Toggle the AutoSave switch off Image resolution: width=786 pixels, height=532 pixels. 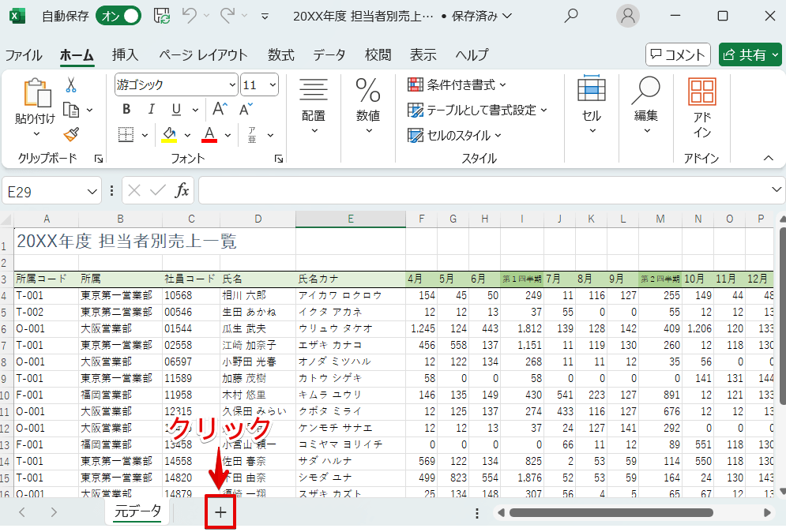[118, 16]
